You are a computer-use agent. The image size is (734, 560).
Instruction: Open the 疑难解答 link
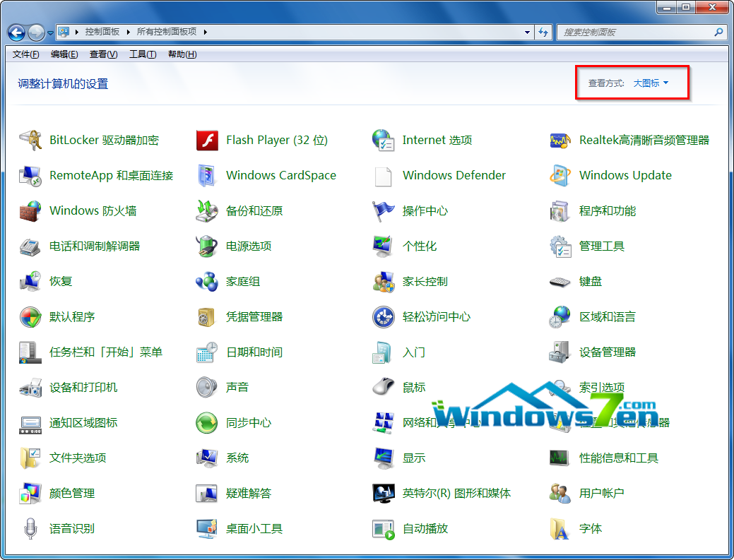pyautogui.click(x=249, y=493)
